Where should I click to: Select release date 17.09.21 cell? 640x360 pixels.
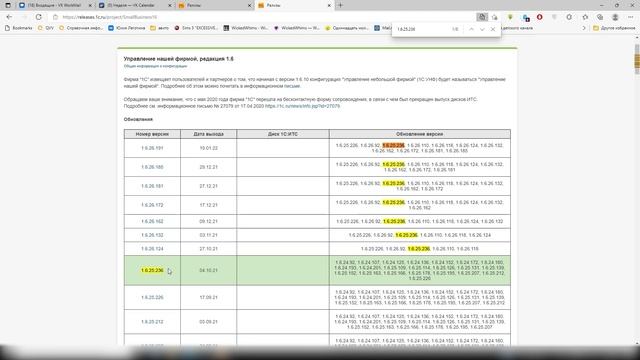click(209, 297)
